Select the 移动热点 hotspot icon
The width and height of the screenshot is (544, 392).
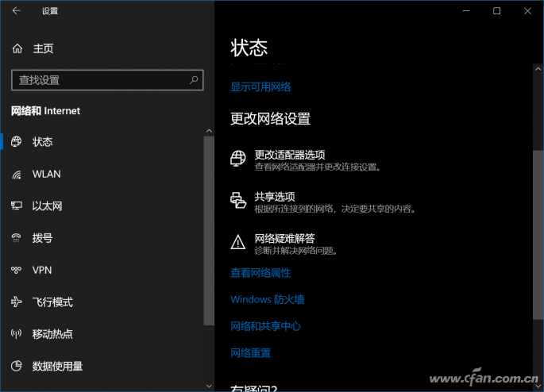17,334
